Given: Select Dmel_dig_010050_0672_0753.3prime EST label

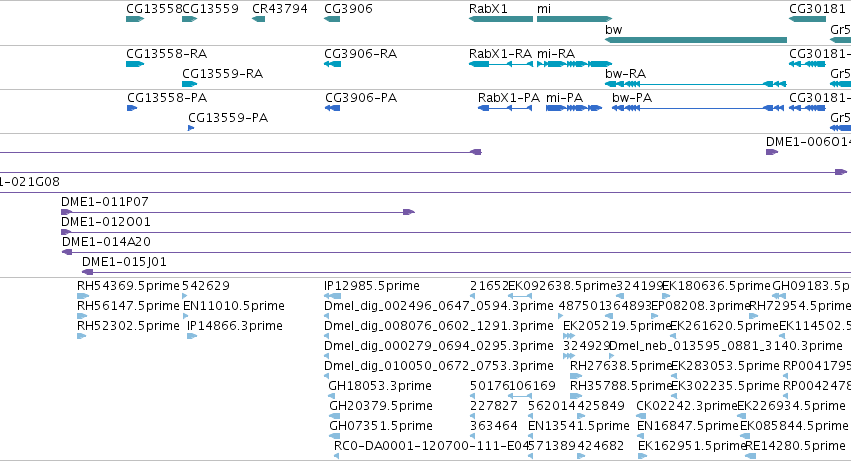Looking at the screenshot, I should (x=439, y=367).
